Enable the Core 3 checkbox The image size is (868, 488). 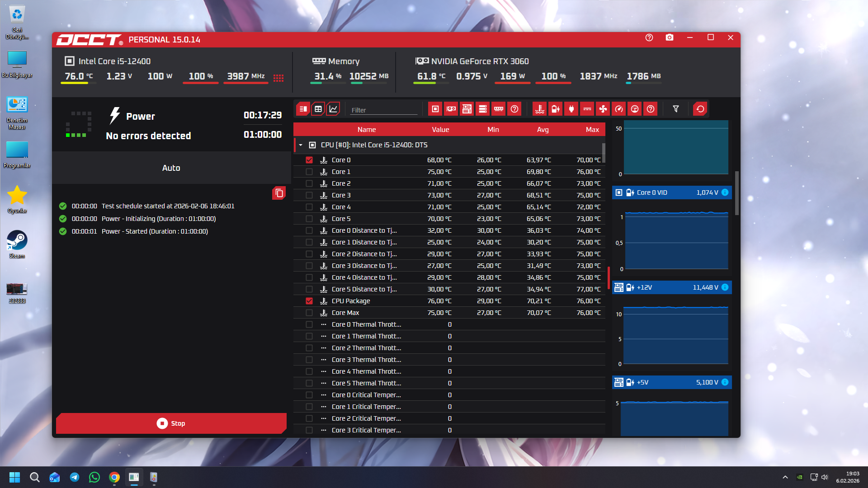tap(309, 195)
